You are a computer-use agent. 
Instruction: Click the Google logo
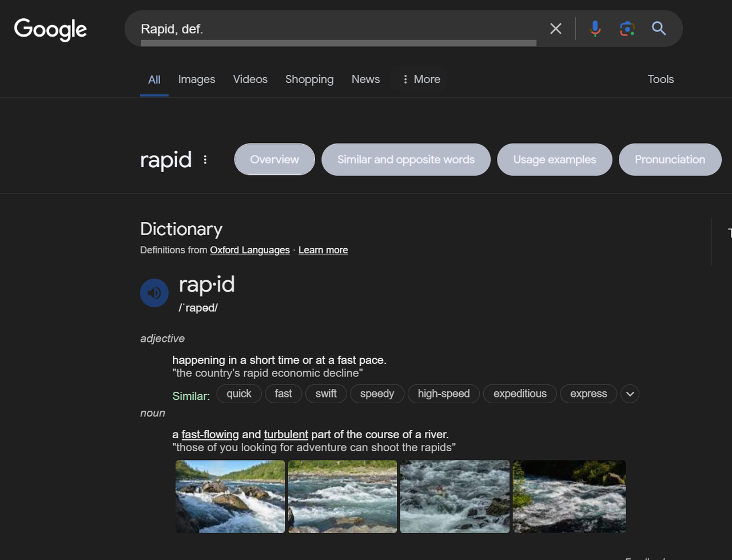click(x=50, y=29)
